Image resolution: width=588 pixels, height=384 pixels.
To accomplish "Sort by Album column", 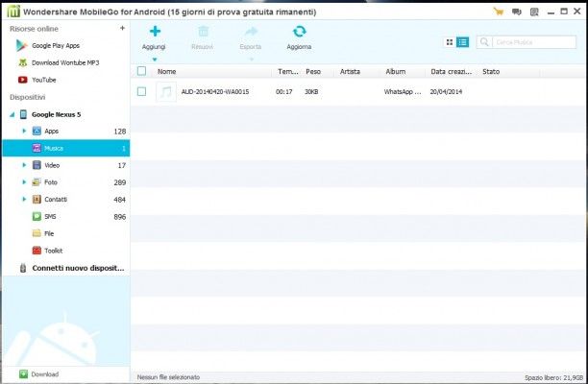I will pyautogui.click(x=396, y=72).
